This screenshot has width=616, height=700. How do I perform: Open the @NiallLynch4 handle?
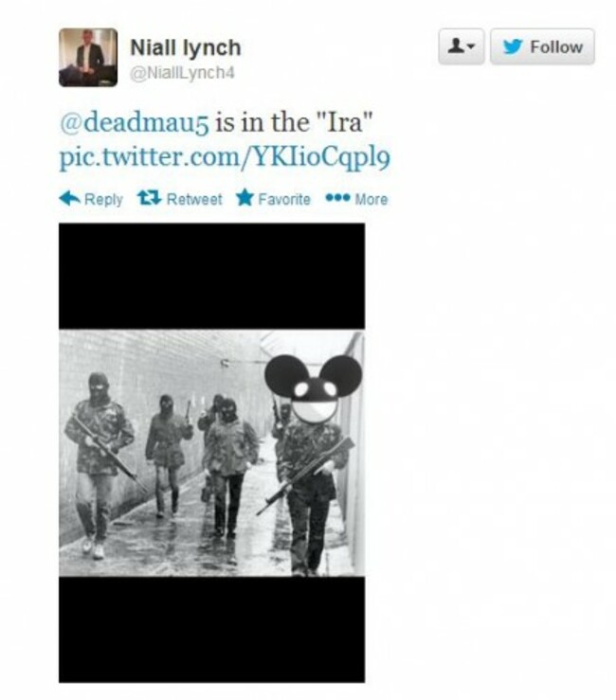click(182, 73)
